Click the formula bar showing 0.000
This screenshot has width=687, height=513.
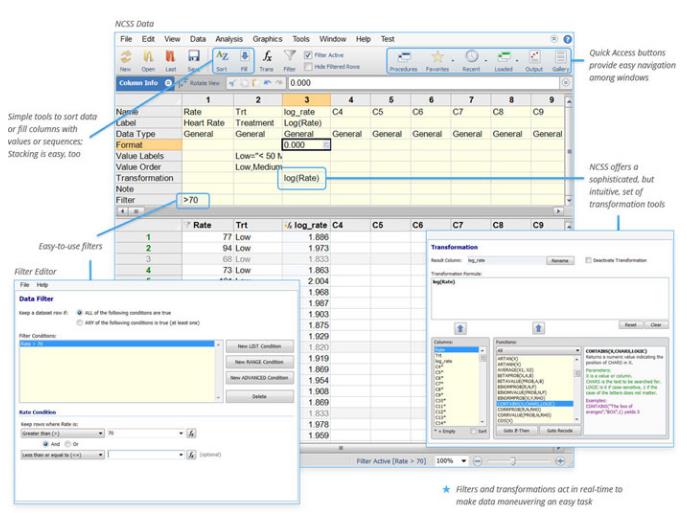click(x=424, y=83)
